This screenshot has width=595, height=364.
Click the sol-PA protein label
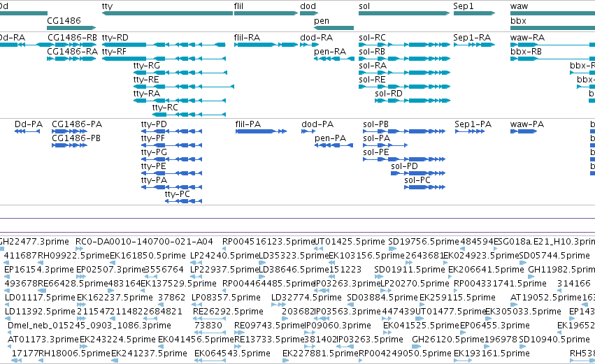[377, 138]
